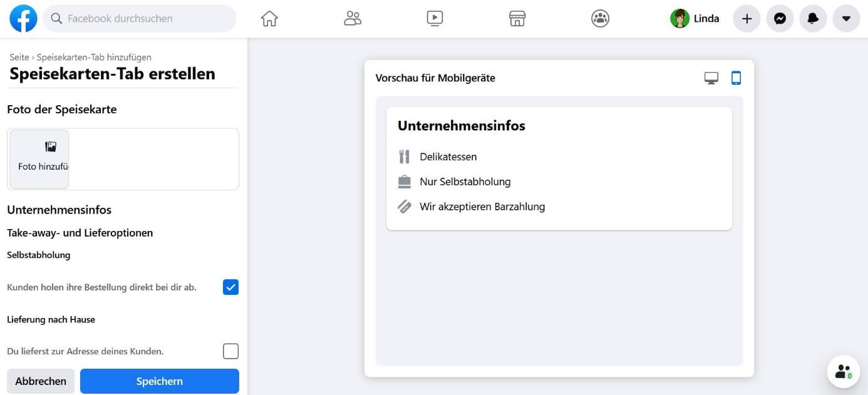The width and height of the screenshot is (868, 395).
Task: Switch preview to desktop view
Action: (x=711, y=78)
